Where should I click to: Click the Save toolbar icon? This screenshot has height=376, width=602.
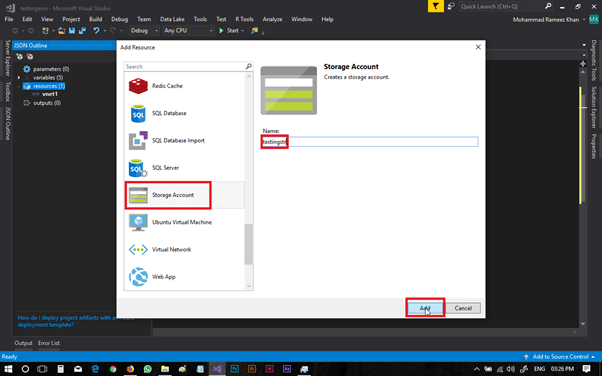(72, 31)
